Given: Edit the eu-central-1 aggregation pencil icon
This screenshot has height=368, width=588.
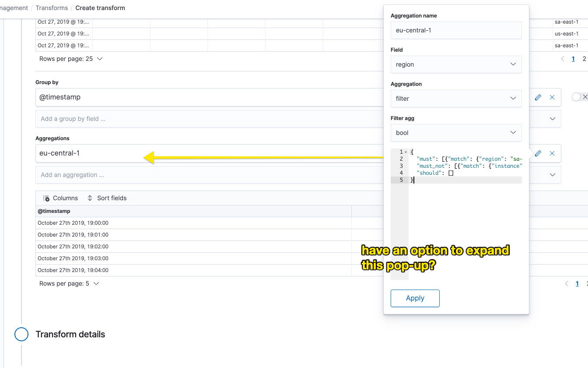Looking at the screenshot, I should pos(538,153).
